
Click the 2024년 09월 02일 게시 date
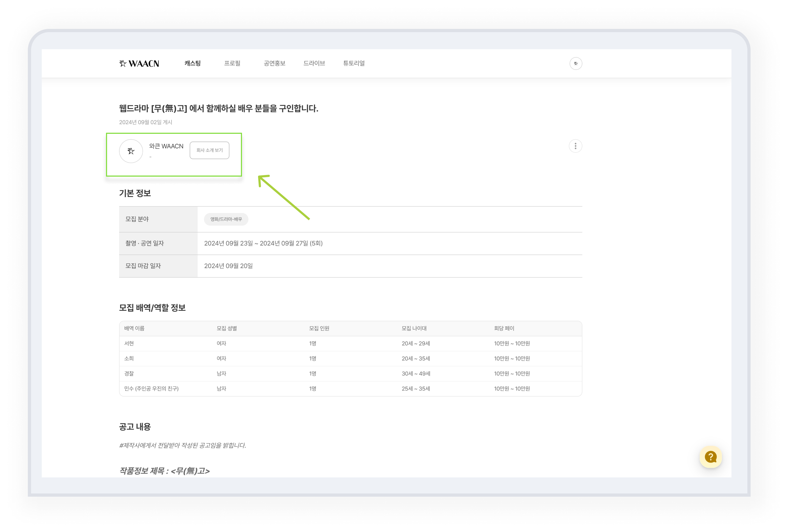point(146,122)
